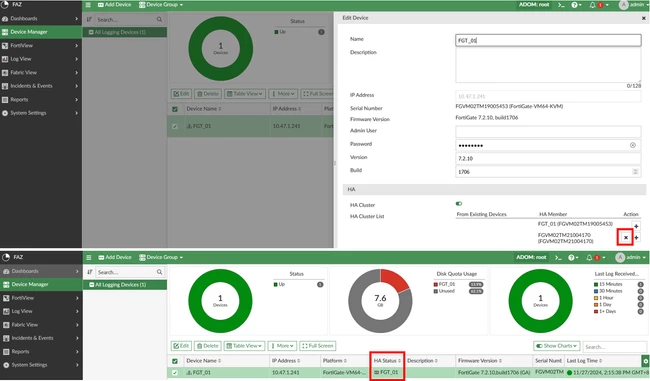Click the Build number stepper arrows
Viewport: 650px width, 381px height.
[635, 172]
